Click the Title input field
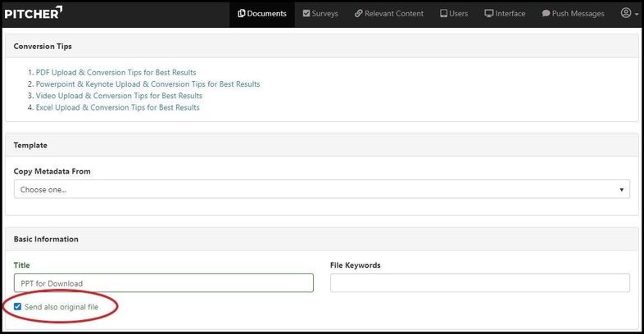The height and width of the screenshot is (334, 644). pyautogui.click(x=164, y=283)
